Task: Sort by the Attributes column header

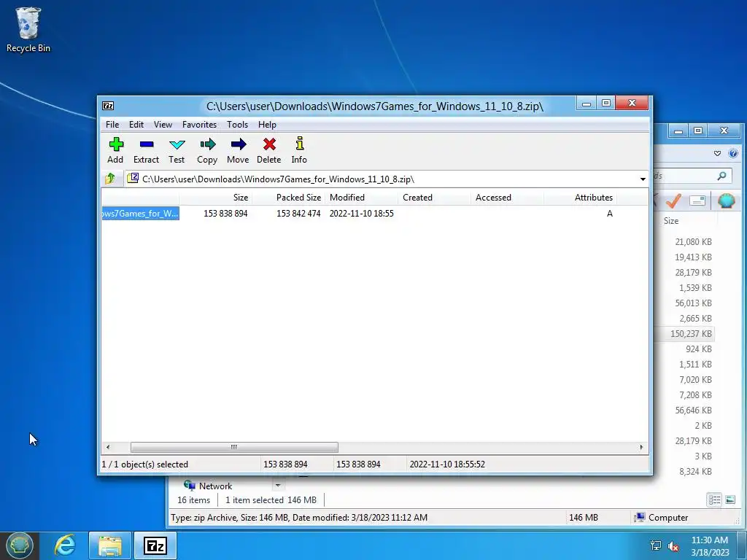Action: (x=580, y=197)
